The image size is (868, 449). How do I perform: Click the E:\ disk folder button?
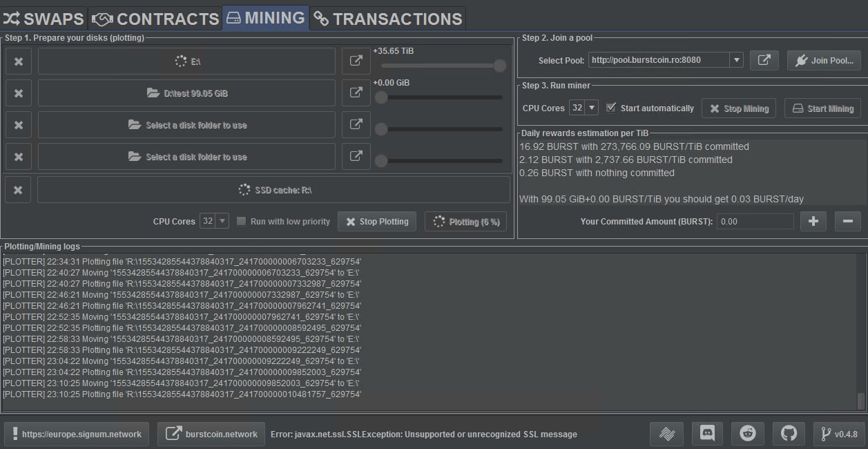[x=186, y=61]
